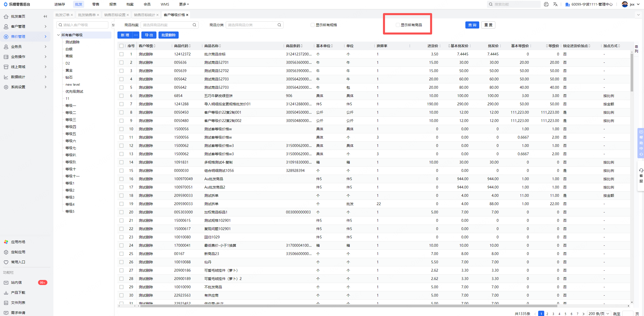Open the 更多 menu in top navigation
The height and width of the screenshot is (316, 644).
click(x=184, y=4)
